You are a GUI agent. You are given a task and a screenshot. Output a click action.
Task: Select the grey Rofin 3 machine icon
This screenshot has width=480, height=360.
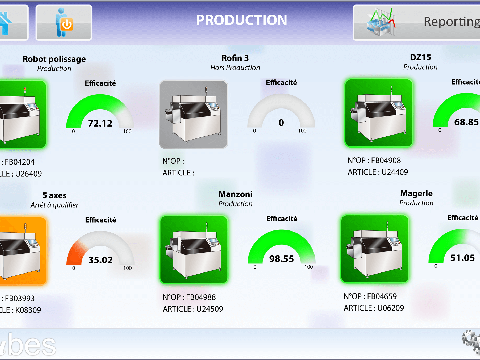click(x=193, y=114)
